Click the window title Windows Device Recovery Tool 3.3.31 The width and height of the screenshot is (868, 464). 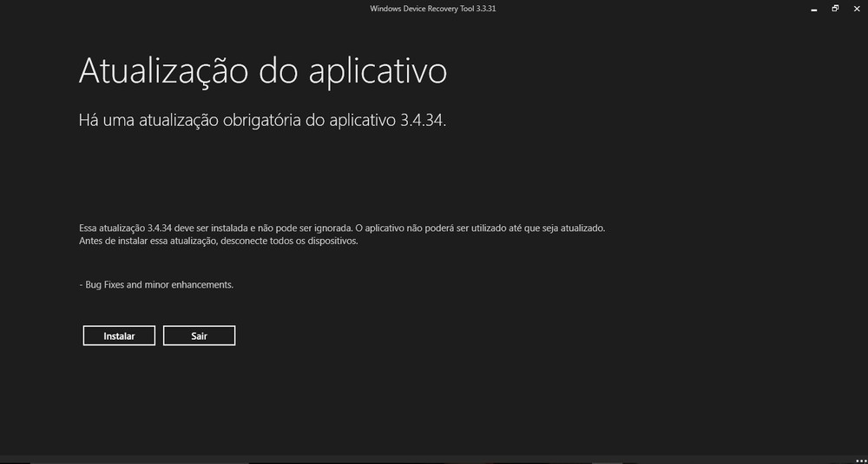[433, 9]
